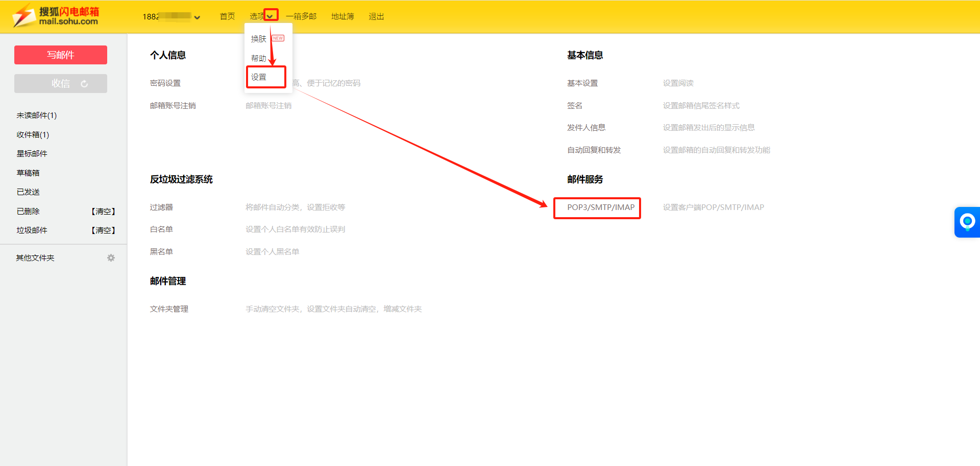Image resolution: width=980 pixels, height=466 pixels.
Task: Open 邮箱账号注销 setting
Action: pyautogui.click(x=173, y=106)
